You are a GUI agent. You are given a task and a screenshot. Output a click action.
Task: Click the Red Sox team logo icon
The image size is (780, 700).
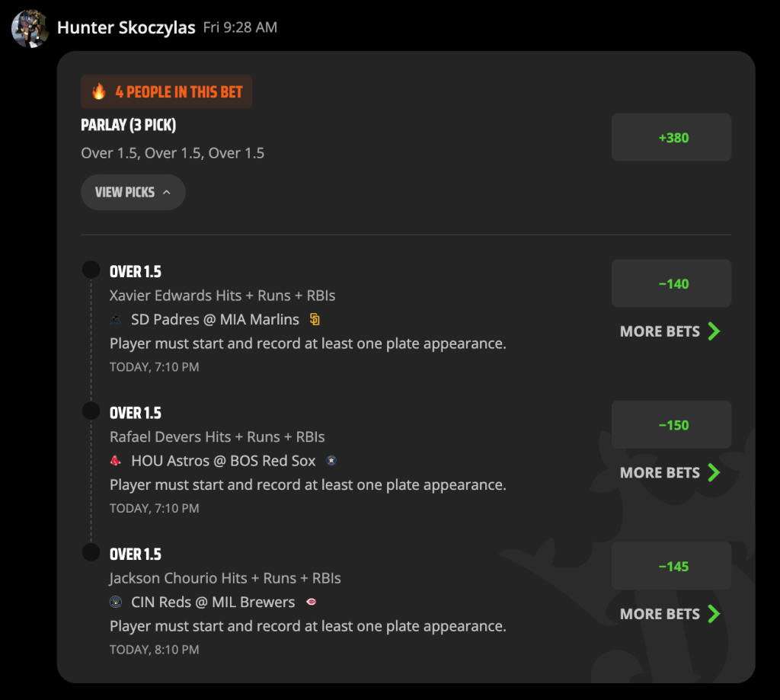click(x=116, y=461)
